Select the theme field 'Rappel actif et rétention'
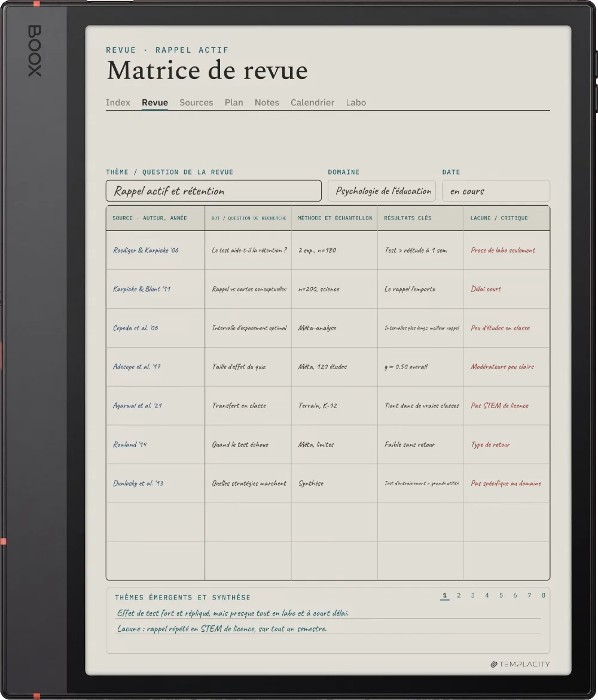Screen dimensions: 598x700 tap(213, 191)
